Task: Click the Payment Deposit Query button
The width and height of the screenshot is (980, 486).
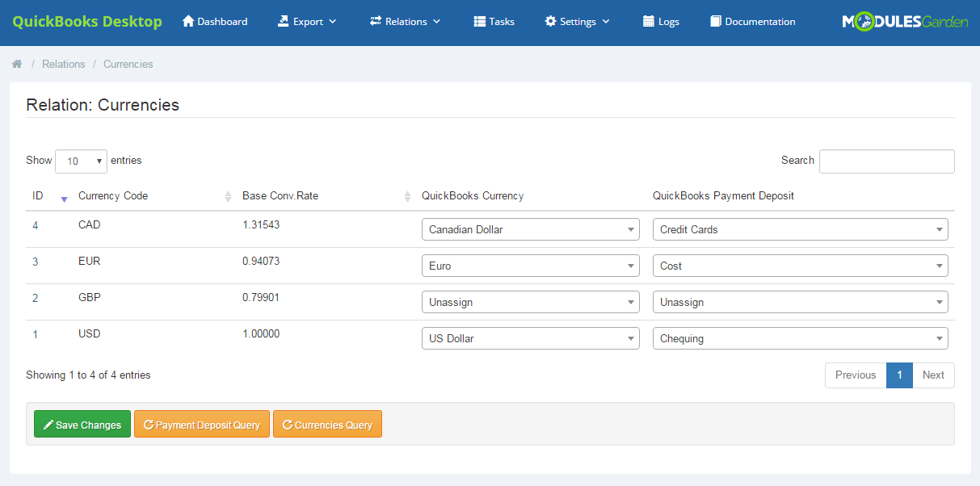Action: pos(201,425)
